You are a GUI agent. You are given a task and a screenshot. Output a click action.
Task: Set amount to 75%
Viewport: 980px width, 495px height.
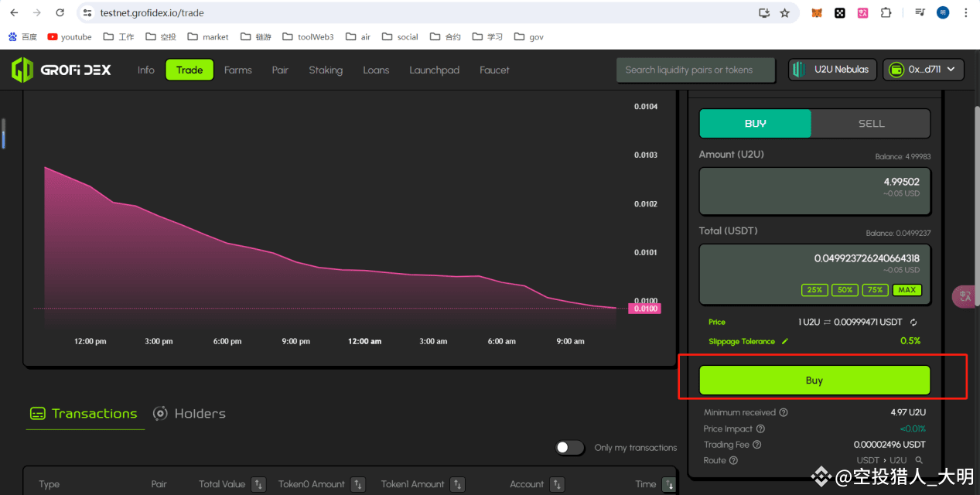tap(875, 290)
